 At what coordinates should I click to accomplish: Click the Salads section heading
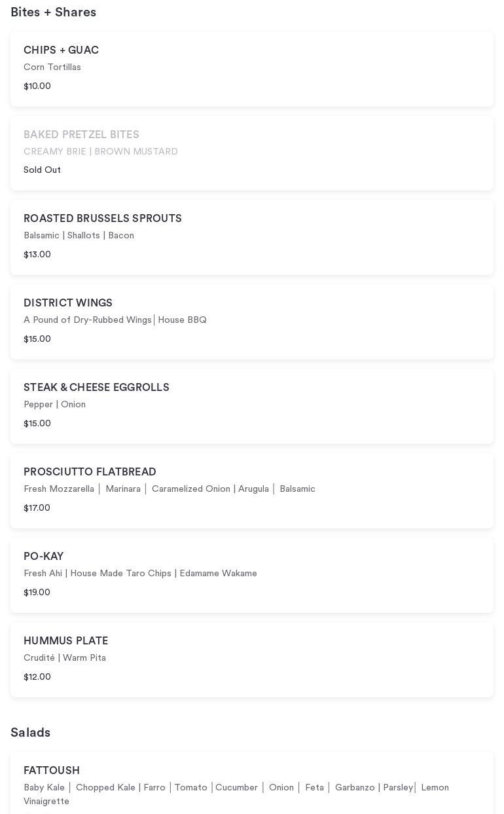[30, 733]
